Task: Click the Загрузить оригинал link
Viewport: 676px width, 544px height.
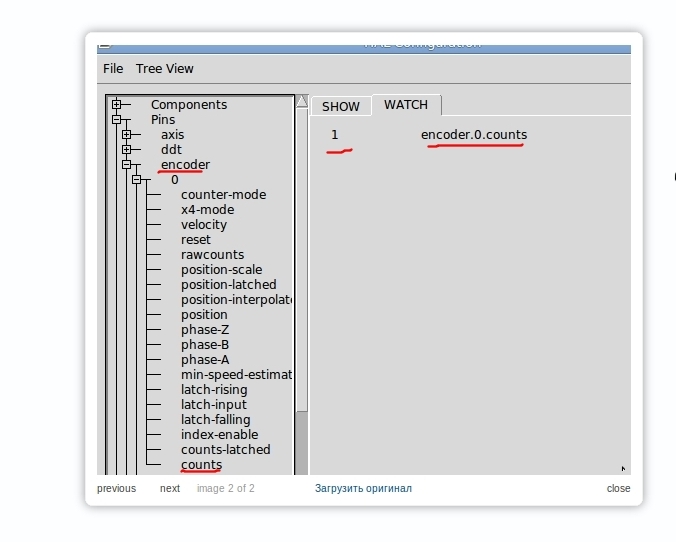Action: (x=363, y=488)
